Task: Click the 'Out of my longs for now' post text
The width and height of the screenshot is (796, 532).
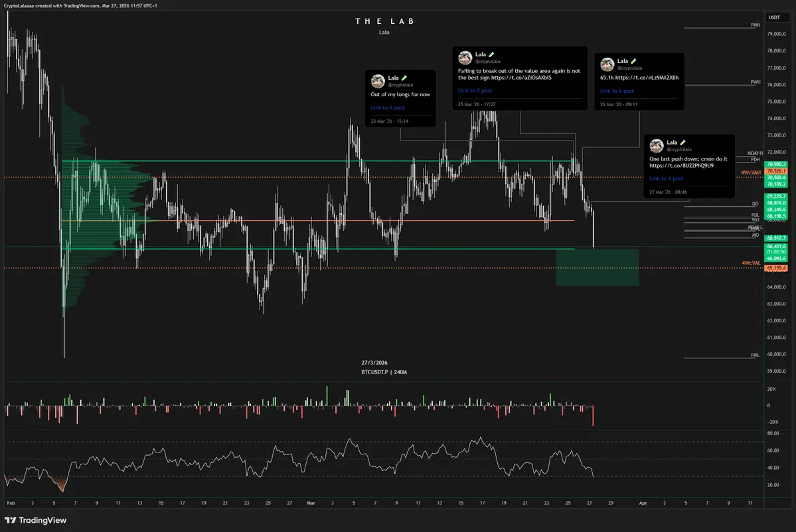Action: point(400,94)
